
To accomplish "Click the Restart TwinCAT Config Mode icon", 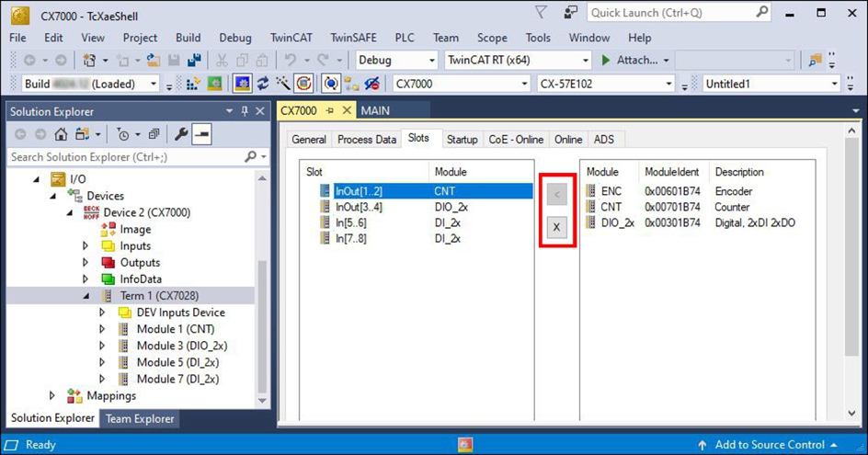I will [x=243, y=84].
